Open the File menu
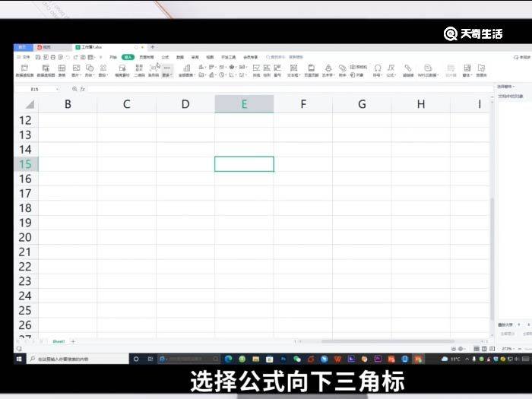Screen dimensions: 532x399 click(24, 57)
